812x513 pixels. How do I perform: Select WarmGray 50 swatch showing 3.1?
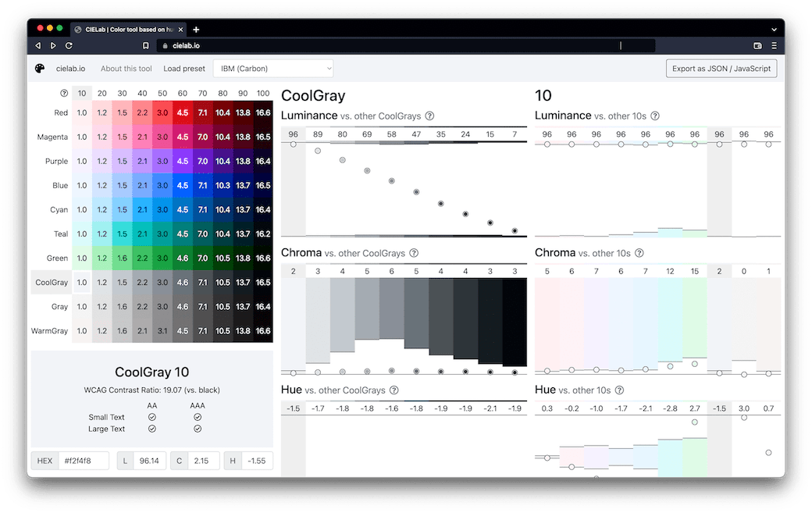point(162,331)
